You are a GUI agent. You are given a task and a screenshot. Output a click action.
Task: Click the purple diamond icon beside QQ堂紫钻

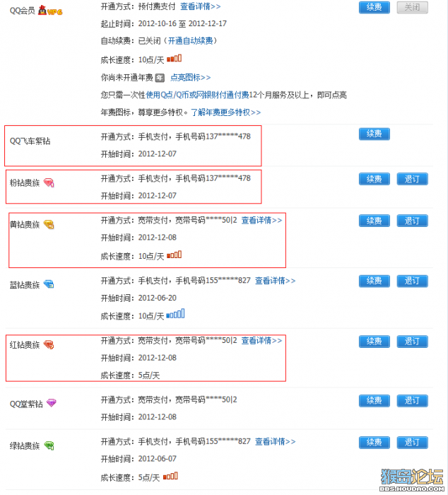point(52,403)
